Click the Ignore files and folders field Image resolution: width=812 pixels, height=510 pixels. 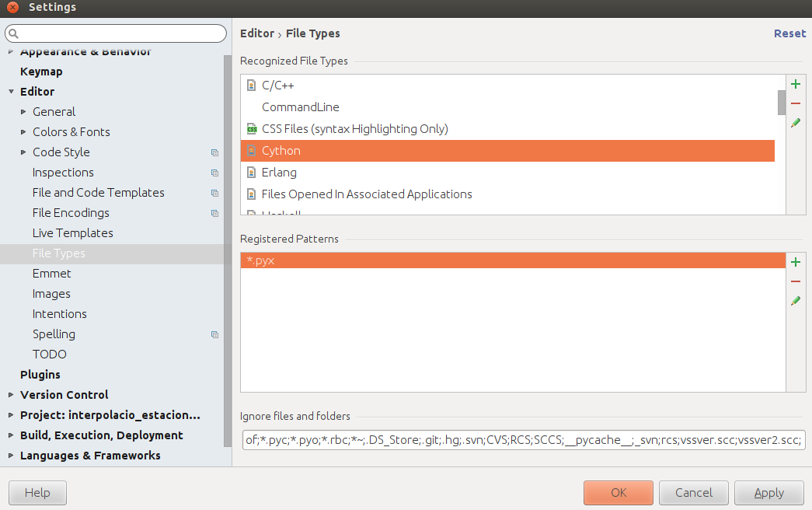click(524, 439)
